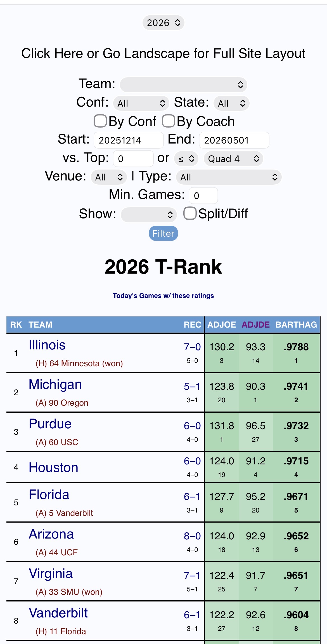Enable the By Conf checkbox
The width and height of the screenshot is (327, 644).
click(100, 121)
